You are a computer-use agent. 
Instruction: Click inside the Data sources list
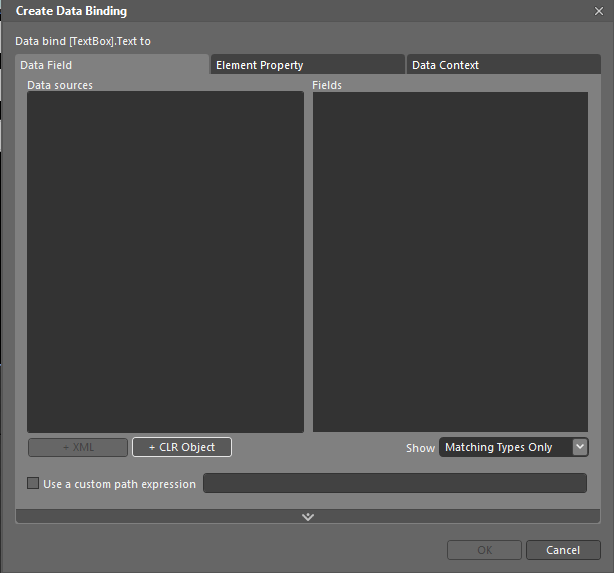[x=165, y=262]
